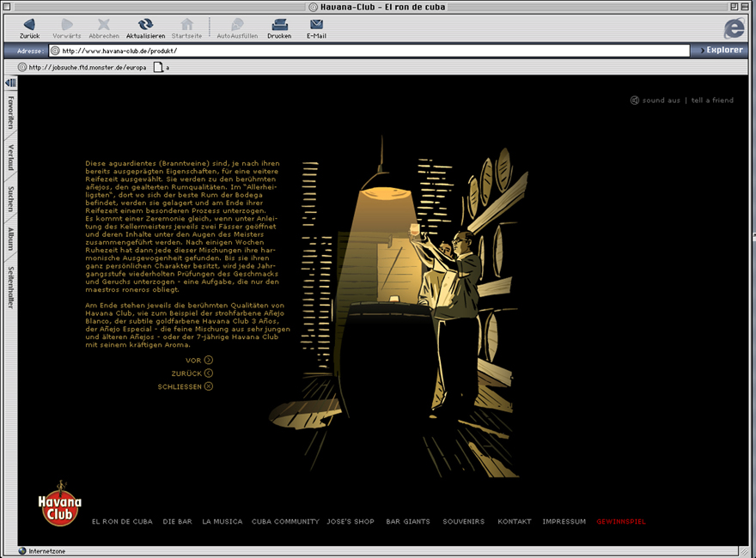Click the window collapse box in title bar
Image resolution: width=756 pixels, height=558 pixels.
746,7
